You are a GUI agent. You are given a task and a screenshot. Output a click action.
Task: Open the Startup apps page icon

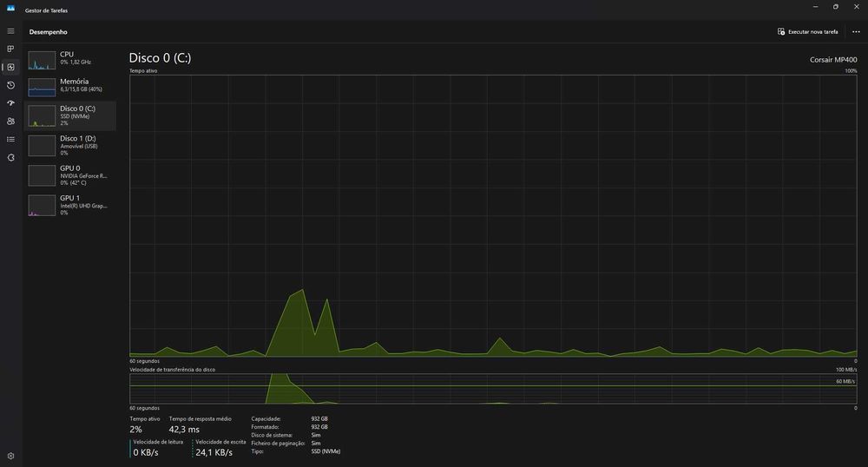10,103
